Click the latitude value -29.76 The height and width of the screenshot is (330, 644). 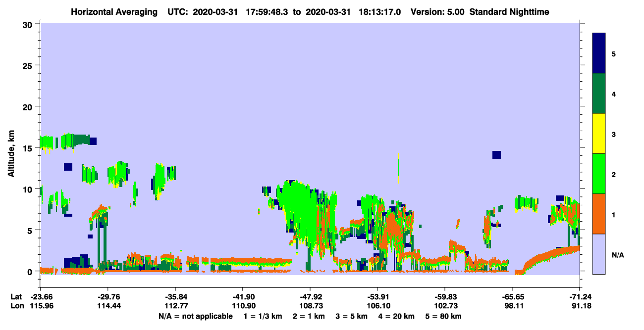107,297
